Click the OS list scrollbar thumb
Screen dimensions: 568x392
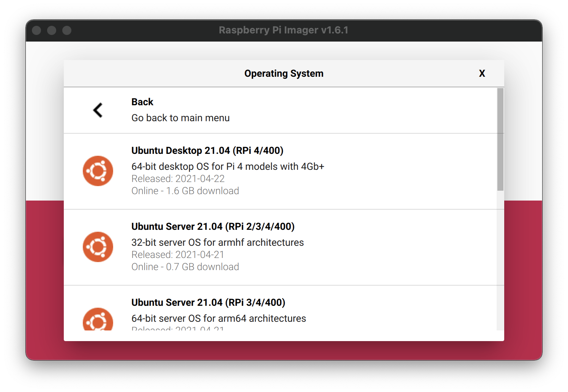point(500,139)
